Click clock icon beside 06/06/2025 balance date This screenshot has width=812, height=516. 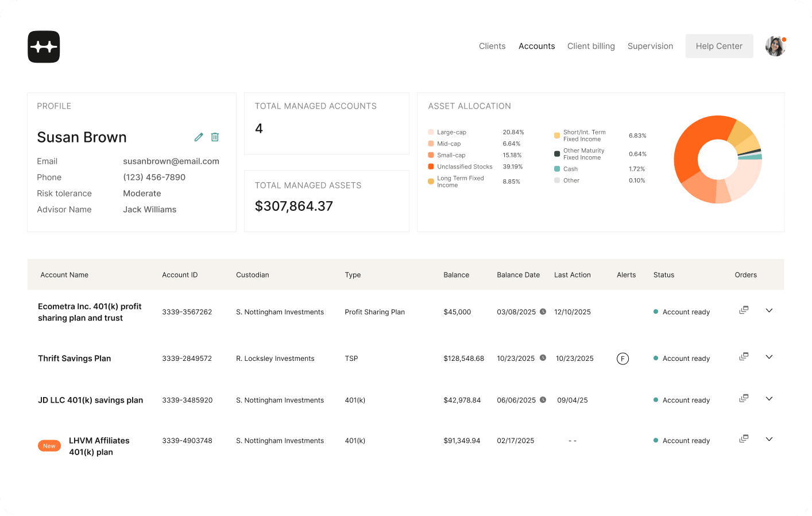(x=543, y=400)
